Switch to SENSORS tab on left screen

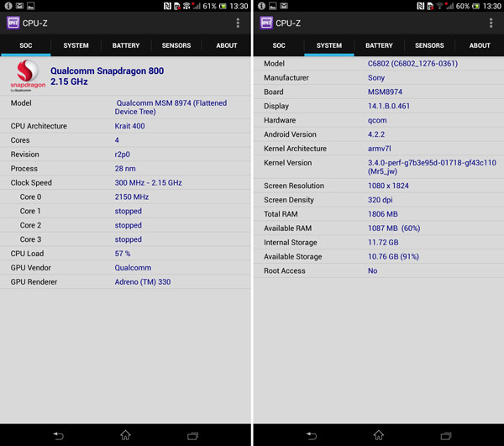coord(176,45)
